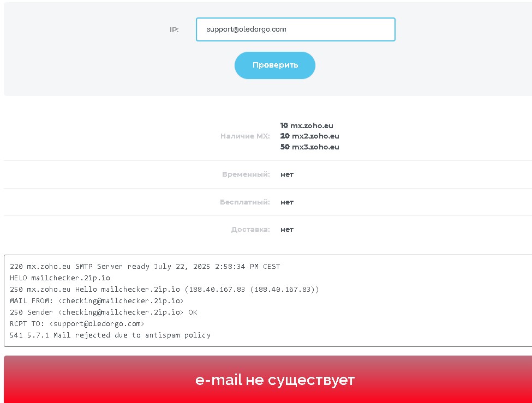Click 'нет' value next to Бесплатный
Screen dimensions: 532x403
(287, 202)
